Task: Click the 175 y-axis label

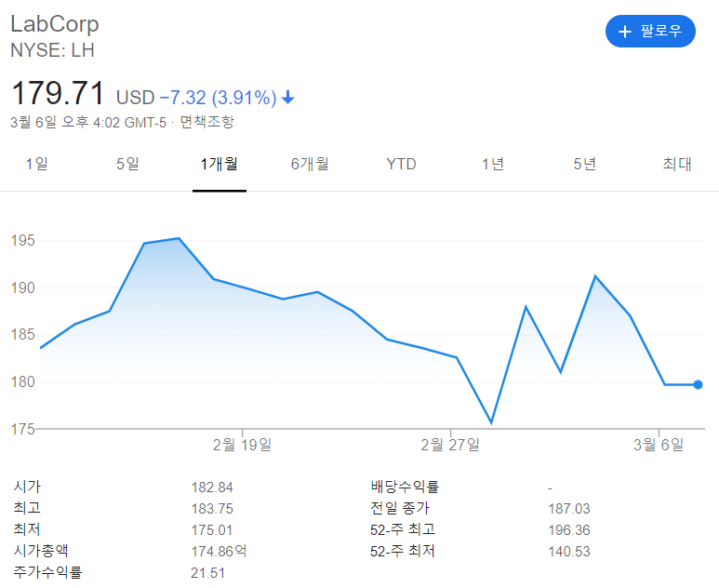Action: 23,429
